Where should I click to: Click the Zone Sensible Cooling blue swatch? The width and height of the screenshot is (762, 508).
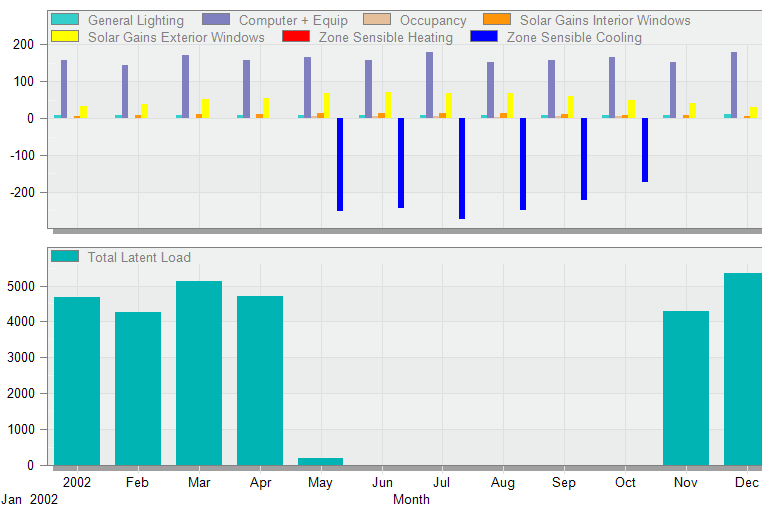tap(484, 36)
